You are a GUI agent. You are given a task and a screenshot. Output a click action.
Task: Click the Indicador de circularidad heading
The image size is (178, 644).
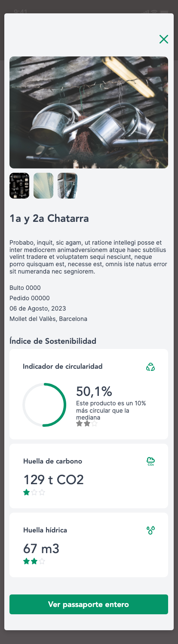click(x=63, y=367)
